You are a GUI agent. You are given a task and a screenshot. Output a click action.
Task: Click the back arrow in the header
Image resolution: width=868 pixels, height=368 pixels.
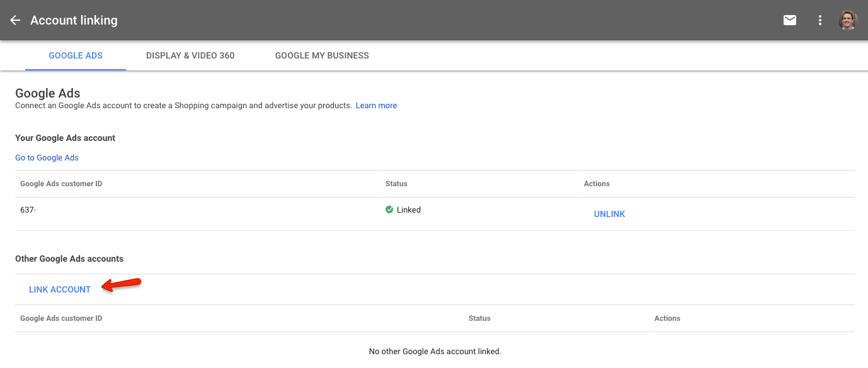click(x=15, y=20)
